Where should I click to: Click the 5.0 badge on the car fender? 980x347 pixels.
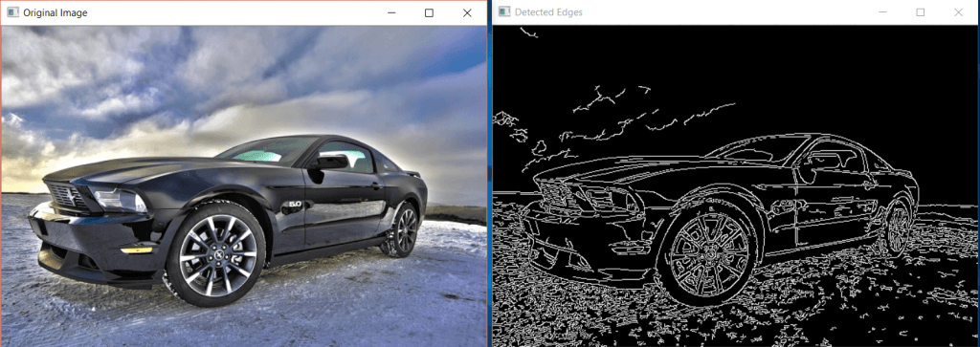[x=295, y=205]
